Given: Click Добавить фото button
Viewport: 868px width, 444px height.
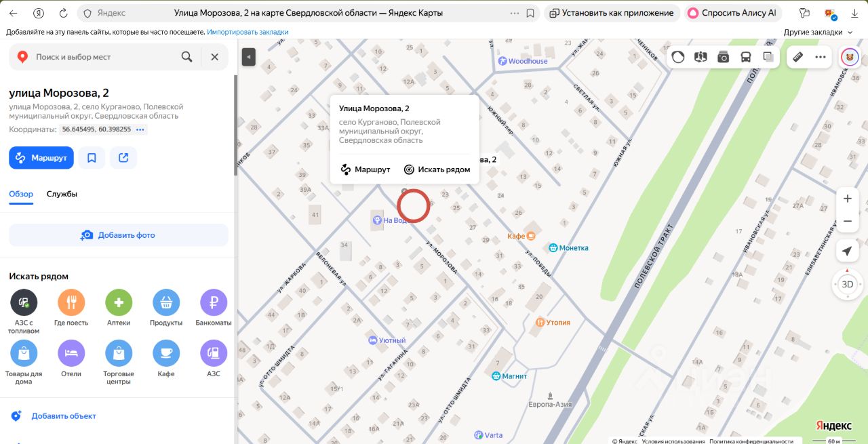Looking at the screenshot, I should point(119,235).
